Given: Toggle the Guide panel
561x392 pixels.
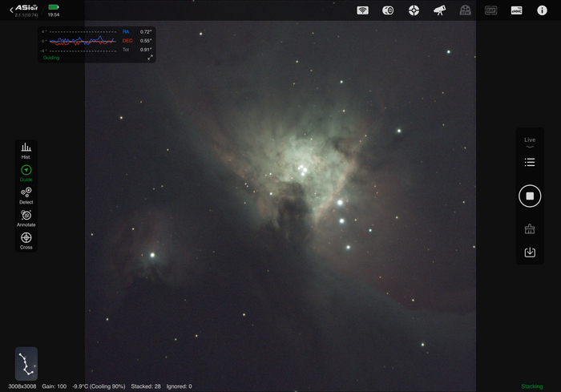Looking at the screenshot, I should [26, 173].
